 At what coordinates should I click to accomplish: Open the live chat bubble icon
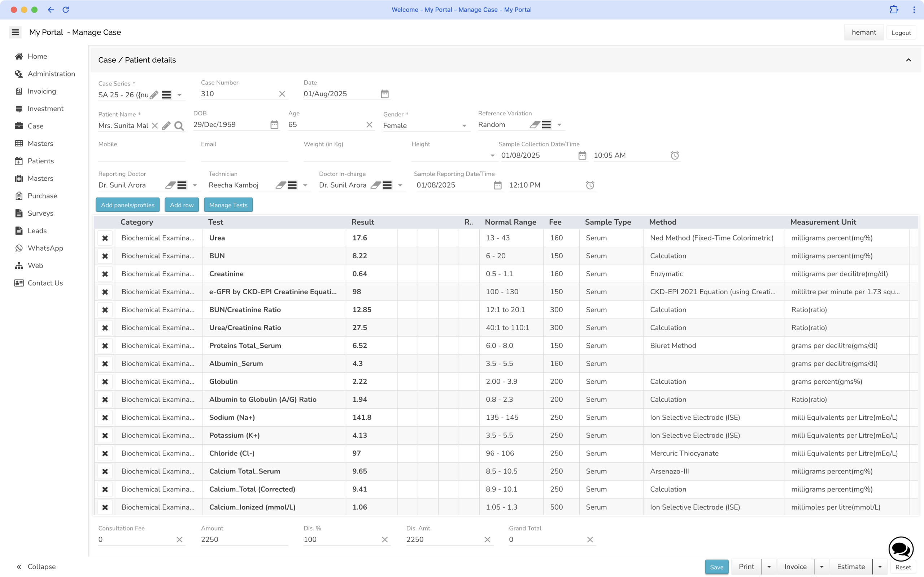(x=901, y=550)
